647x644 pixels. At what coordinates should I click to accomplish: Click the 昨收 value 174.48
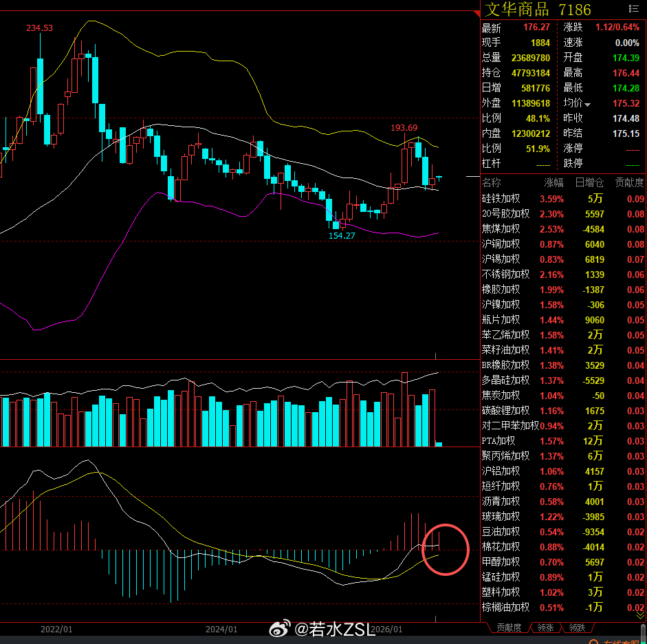pos(626,118)
